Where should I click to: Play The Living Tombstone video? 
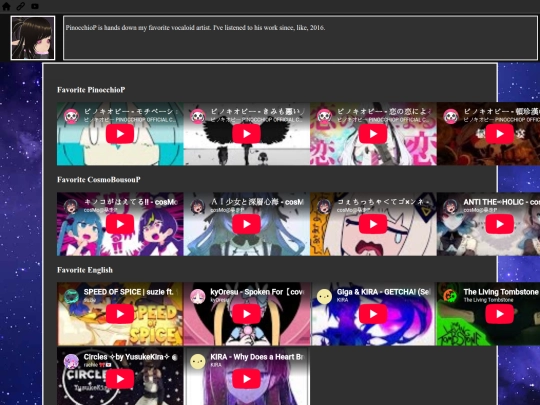(x=500, y=314)
